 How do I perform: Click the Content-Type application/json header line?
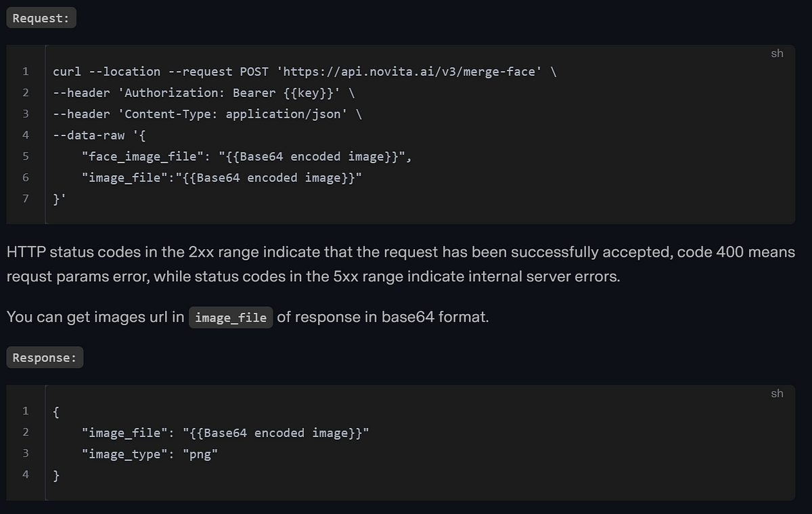pyautogui.click(x=206, y=114)
